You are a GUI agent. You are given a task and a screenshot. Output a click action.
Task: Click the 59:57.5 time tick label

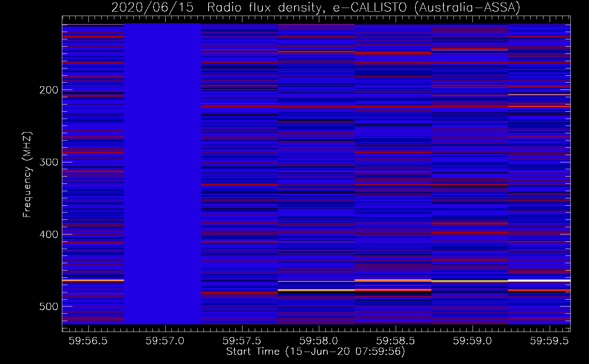(x=242, y=341)
